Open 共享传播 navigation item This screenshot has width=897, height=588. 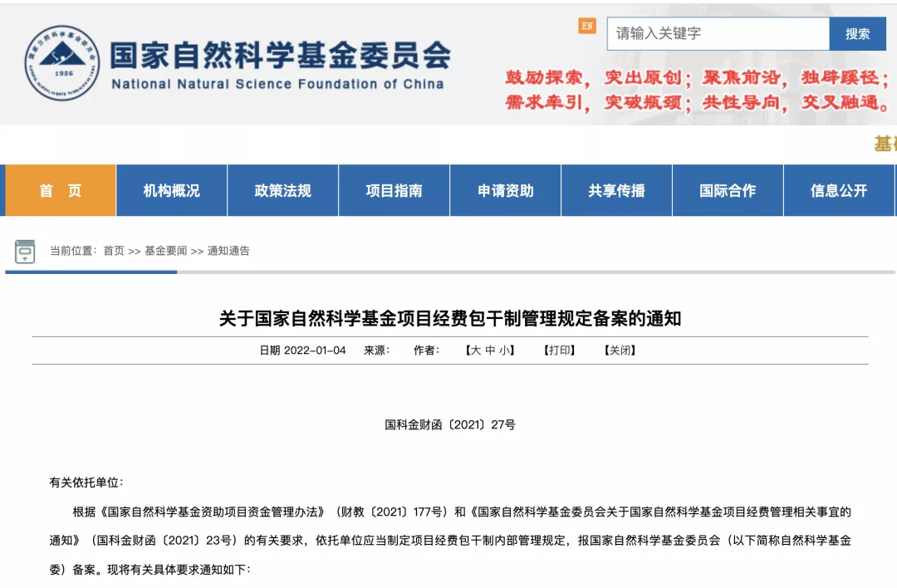(617, 190)
